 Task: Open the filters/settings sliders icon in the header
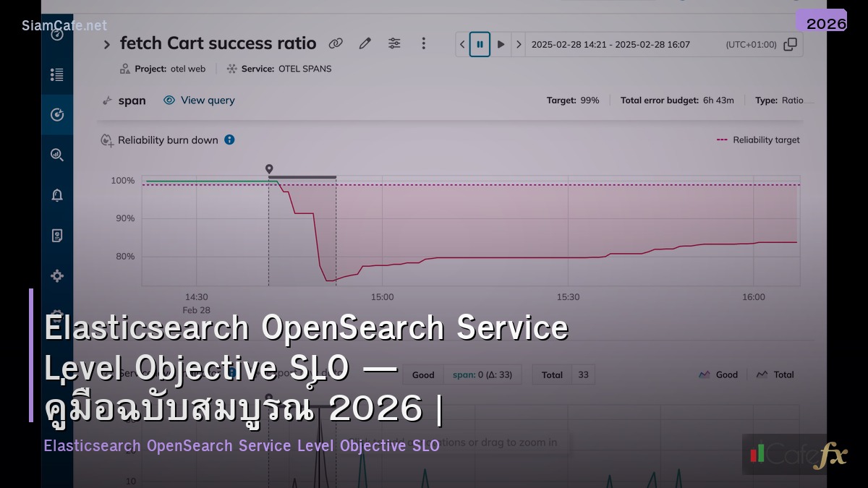click(x=394, y=43)
